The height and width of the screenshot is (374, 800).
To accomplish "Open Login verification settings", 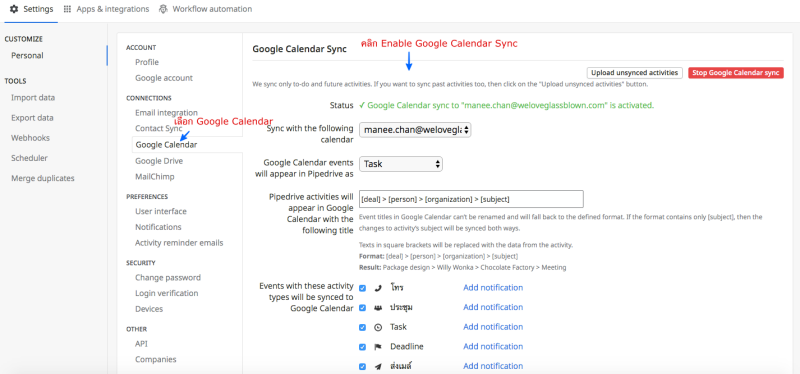I will (167, 293).
